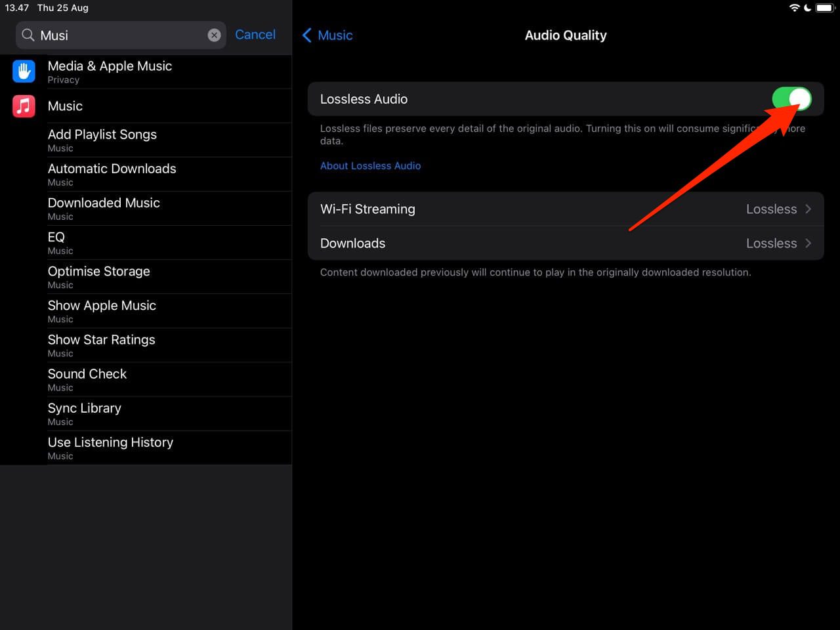
Task: Click the Media & Apple Music privacy icon
Action: coord(24,72)
